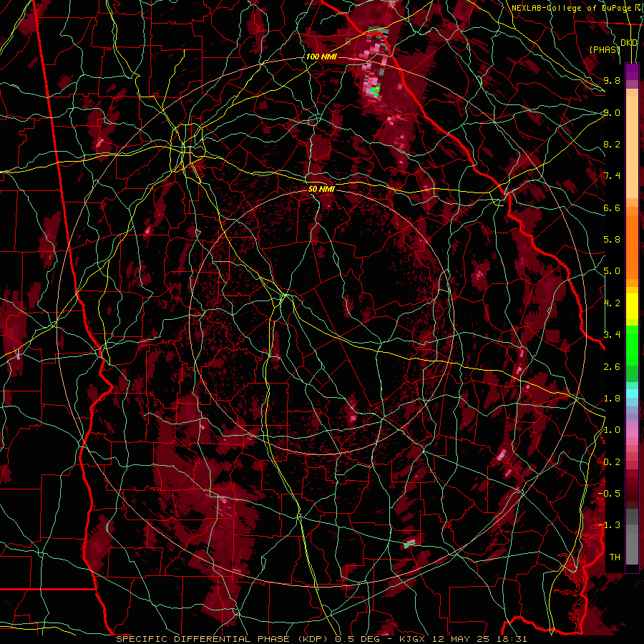Click the 3.4 scale value

(612, 335)
